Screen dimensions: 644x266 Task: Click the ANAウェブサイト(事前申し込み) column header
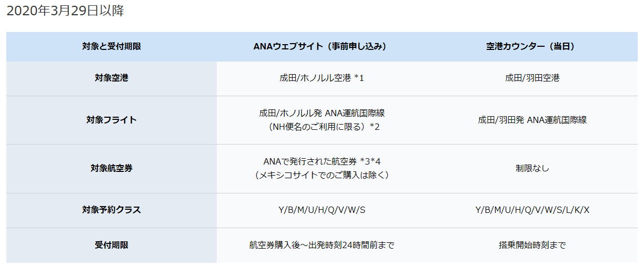(x=321, y=46)
